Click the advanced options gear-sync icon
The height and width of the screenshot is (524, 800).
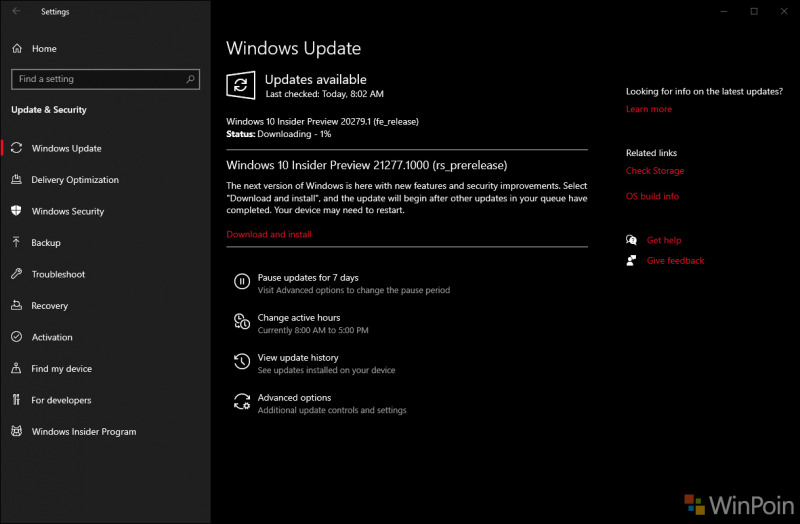click(x=242, y=402)
